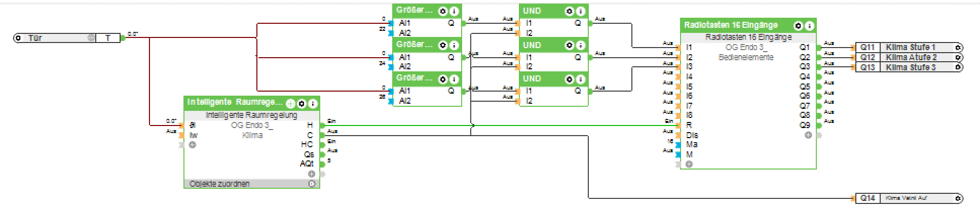Screen dimensions: 980x208
Task: Click the globe icon on Intelligente Raumregelung header
Action: [x=290, y=104]
